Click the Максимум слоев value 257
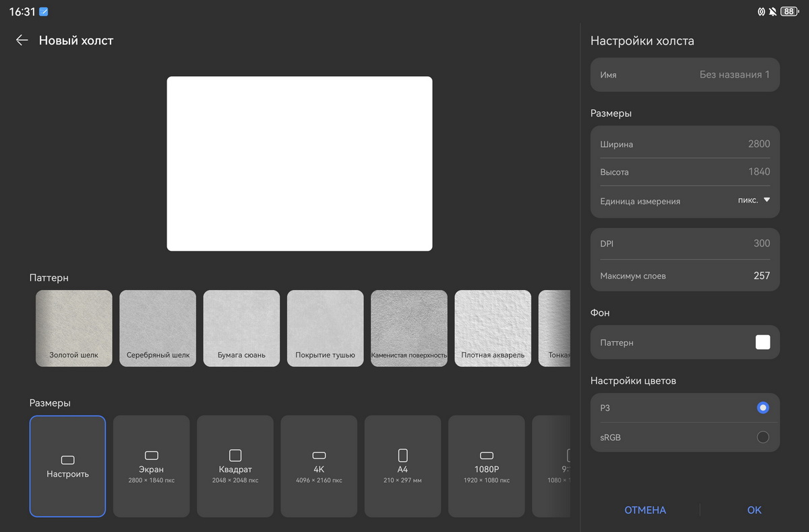 tap(761, 276)
